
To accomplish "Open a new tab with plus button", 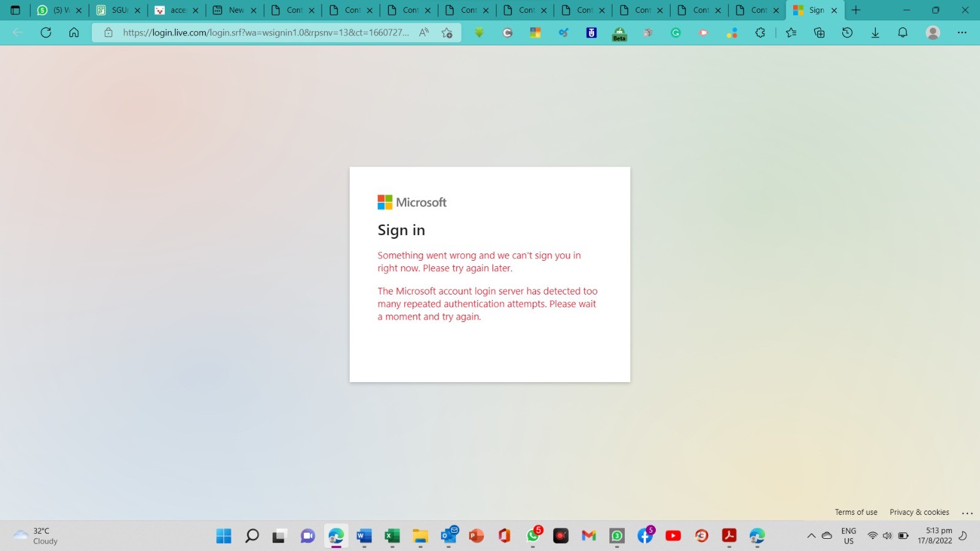I will click(856, 10).
